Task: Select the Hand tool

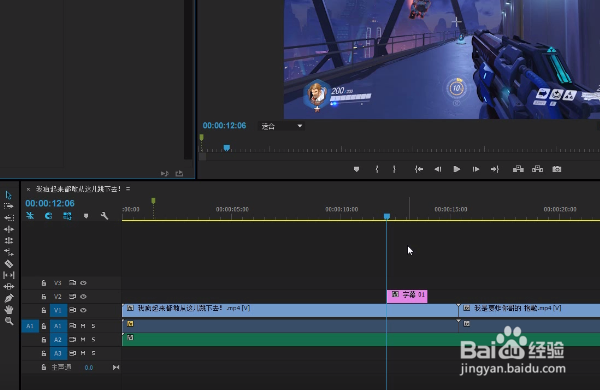Action: [x=9, y=309]
